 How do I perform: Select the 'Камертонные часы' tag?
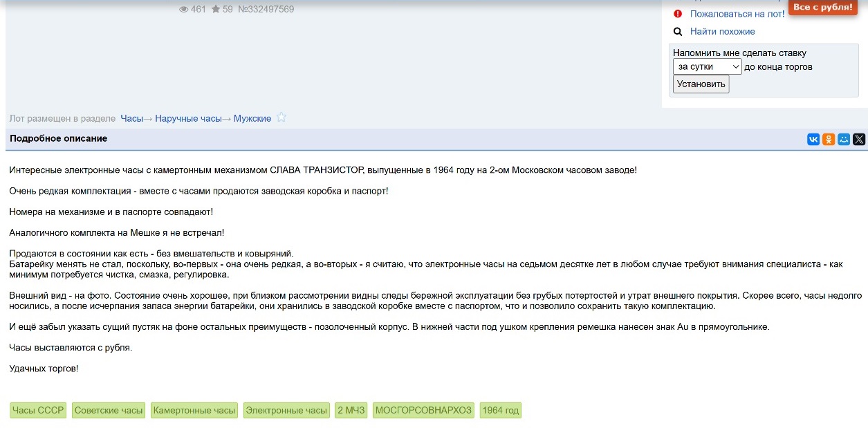point(194,411)
